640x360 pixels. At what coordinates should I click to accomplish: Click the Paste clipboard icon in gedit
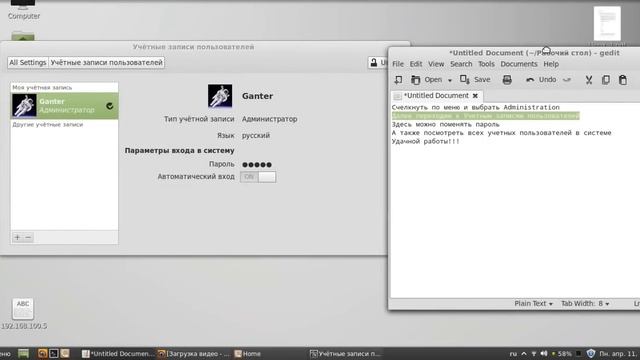pyautogui.click(x=623, y=80)
